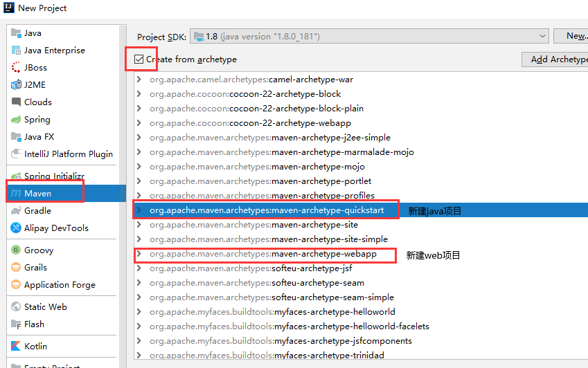588x368 pixels.
Task: Choose the JBoss icon in sidebar
Action: 16,67
